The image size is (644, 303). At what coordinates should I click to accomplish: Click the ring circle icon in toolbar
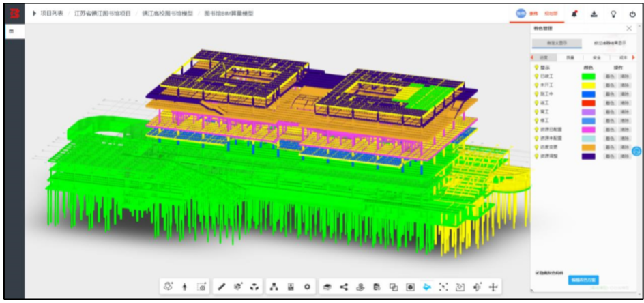(x=307, y=287)
